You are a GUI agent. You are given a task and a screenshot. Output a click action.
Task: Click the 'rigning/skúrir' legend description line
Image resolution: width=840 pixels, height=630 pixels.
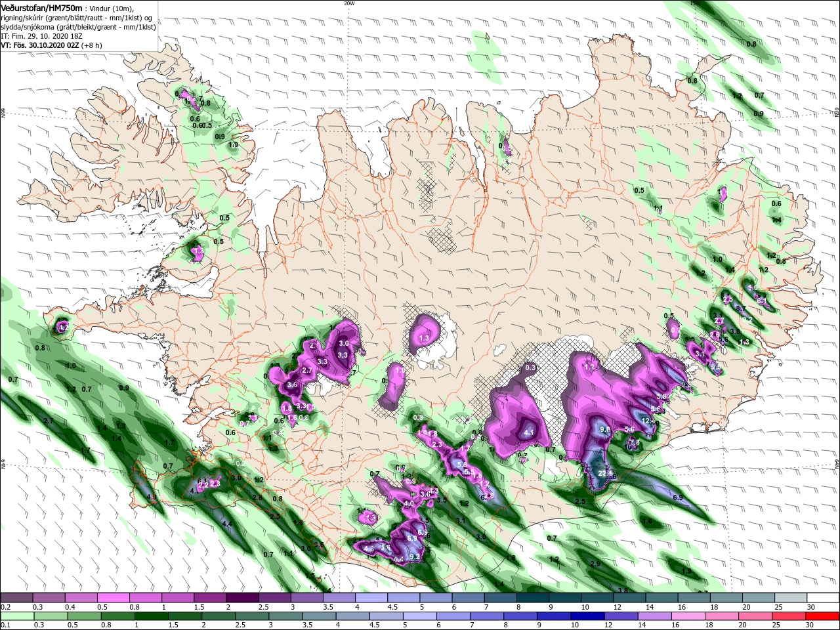point(77,18)
